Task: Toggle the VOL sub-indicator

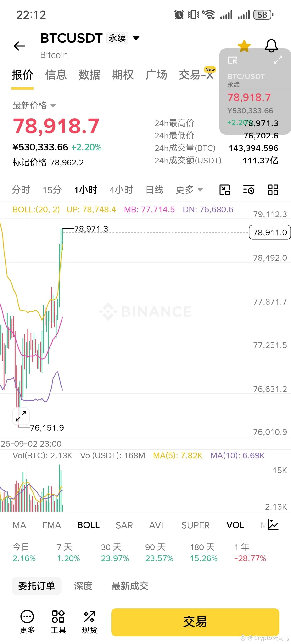Action: 235,525
